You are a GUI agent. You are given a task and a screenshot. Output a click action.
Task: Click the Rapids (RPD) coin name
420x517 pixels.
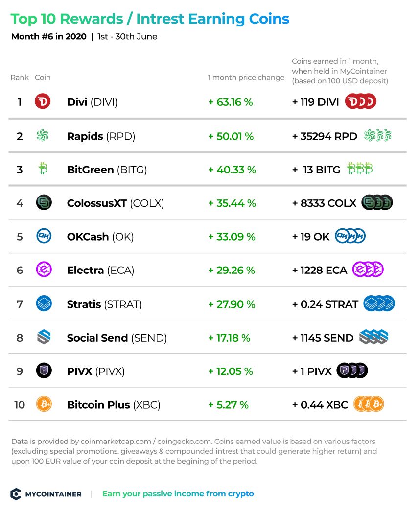[101, 136]
